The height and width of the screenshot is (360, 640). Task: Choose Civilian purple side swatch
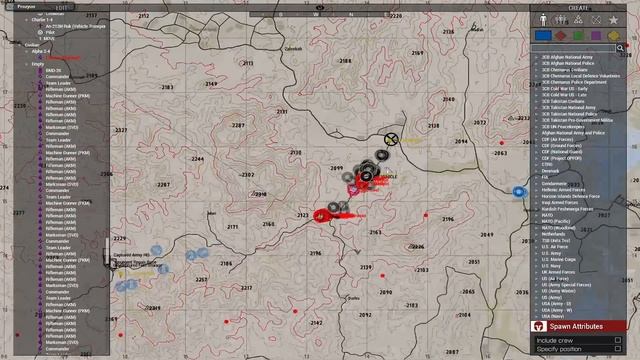[x=596, y=36]
